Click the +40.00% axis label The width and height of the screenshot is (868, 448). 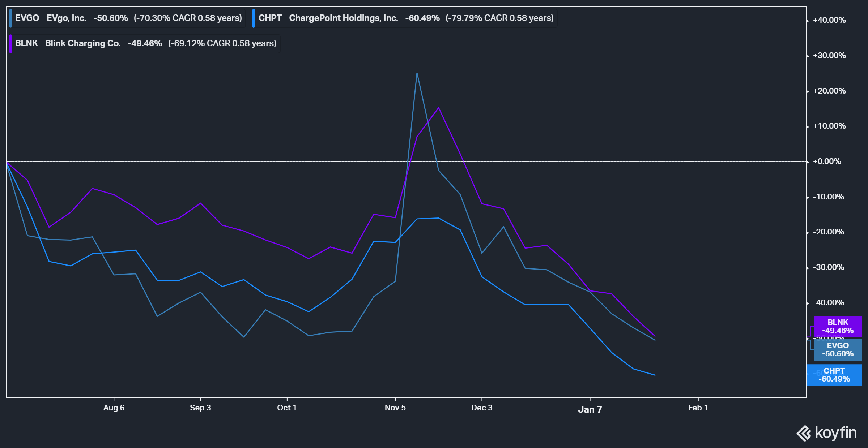pyautogui.click(x=829, y=20)
